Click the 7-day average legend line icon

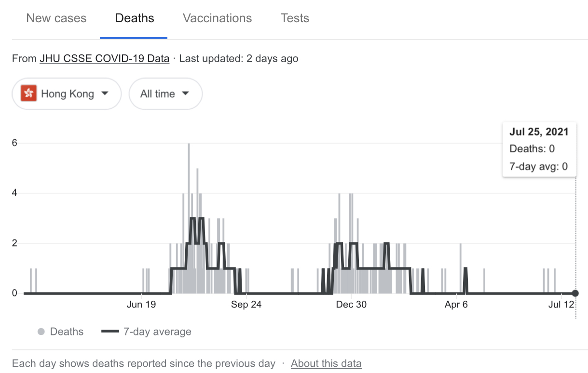click(x=110, y=332)
